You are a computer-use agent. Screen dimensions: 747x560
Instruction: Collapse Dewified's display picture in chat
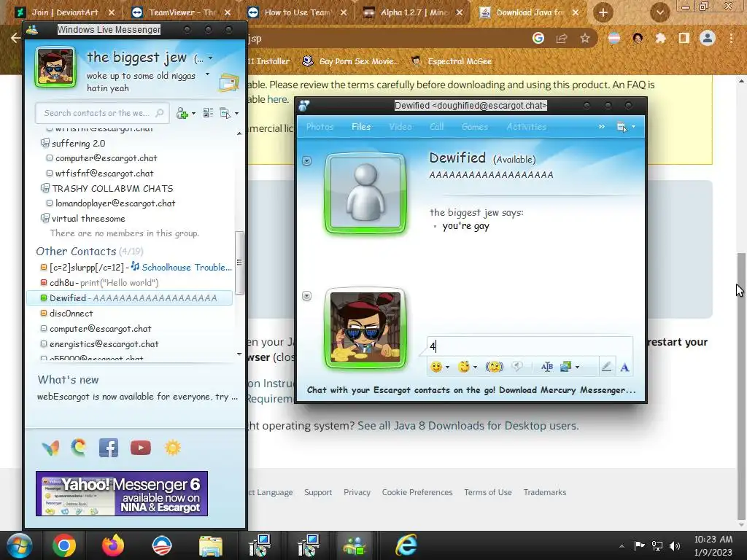tap(307, 161)
